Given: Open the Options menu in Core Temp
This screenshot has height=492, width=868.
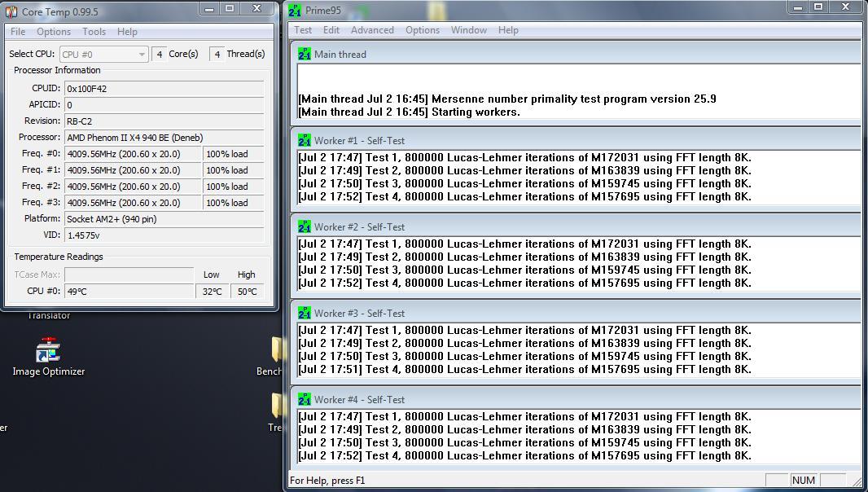Looking at the screenshot, I should 54,32.
